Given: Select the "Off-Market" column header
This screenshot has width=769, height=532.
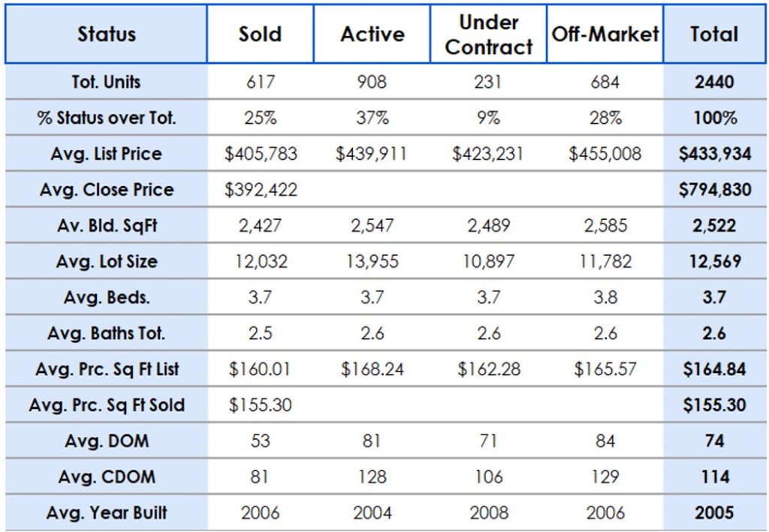Looking at the screenshot, I should click(605, 35).
